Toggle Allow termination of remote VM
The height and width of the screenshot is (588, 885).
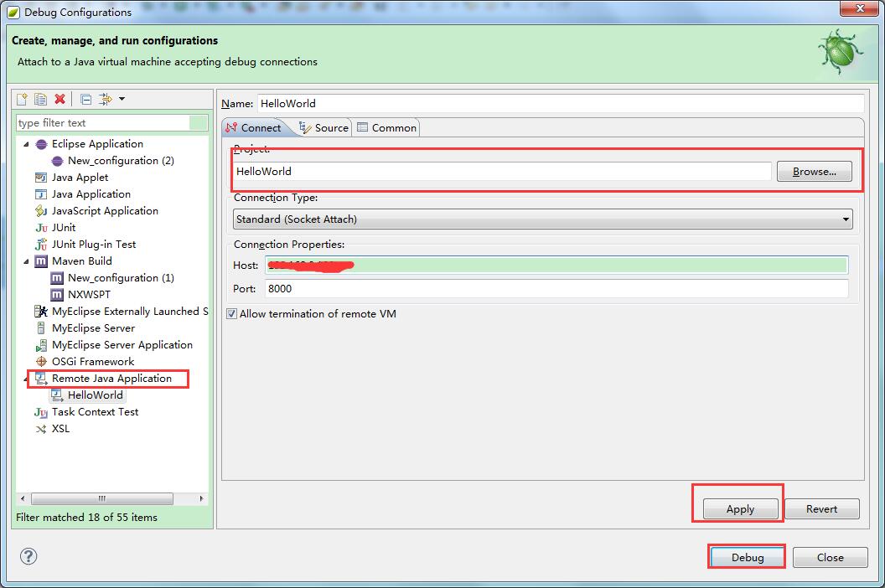pos(230,313)
